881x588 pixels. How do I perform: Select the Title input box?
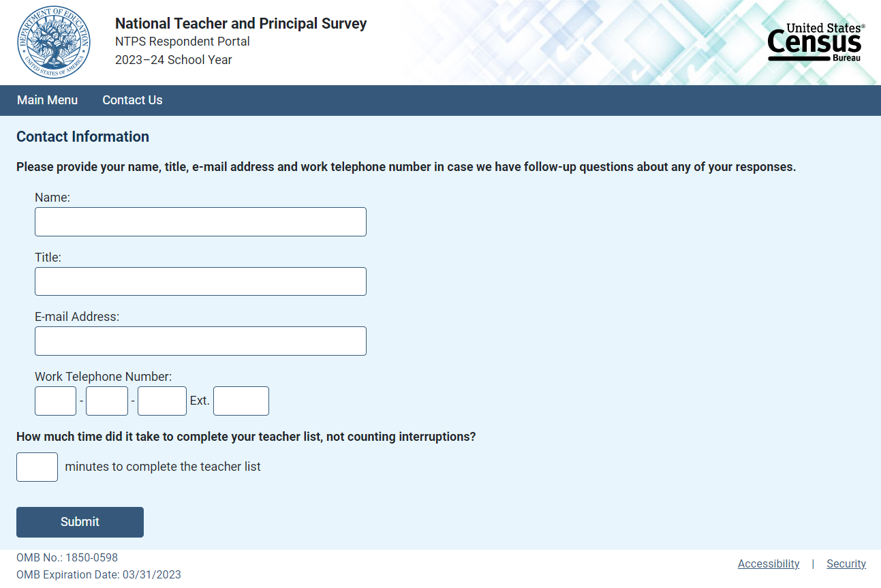(200, 281)
